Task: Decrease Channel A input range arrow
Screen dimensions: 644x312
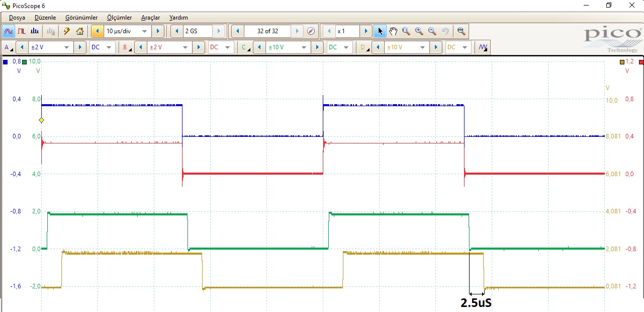Action: tap(22, 47)
